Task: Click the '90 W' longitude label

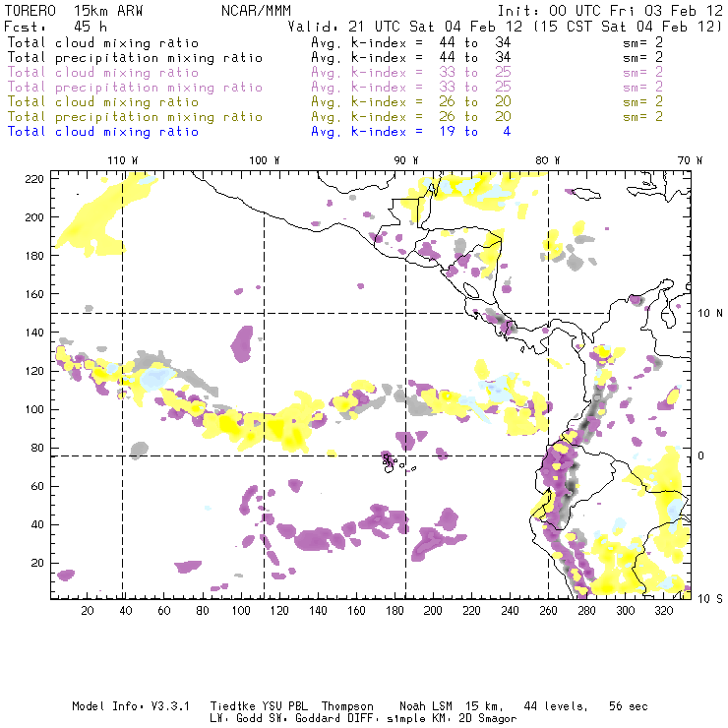Action: (406, 160)
